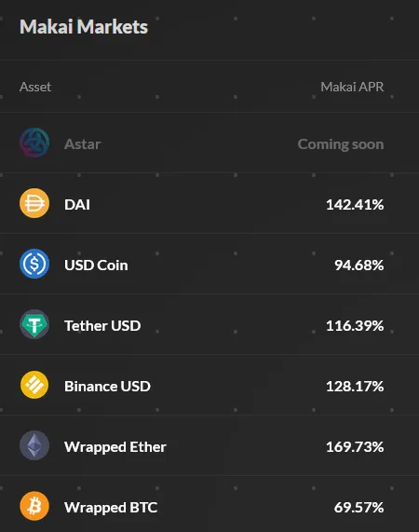Open the Wrapped BTC market
The height and width of the screenshot is (532, 419).
click(111, 508)
